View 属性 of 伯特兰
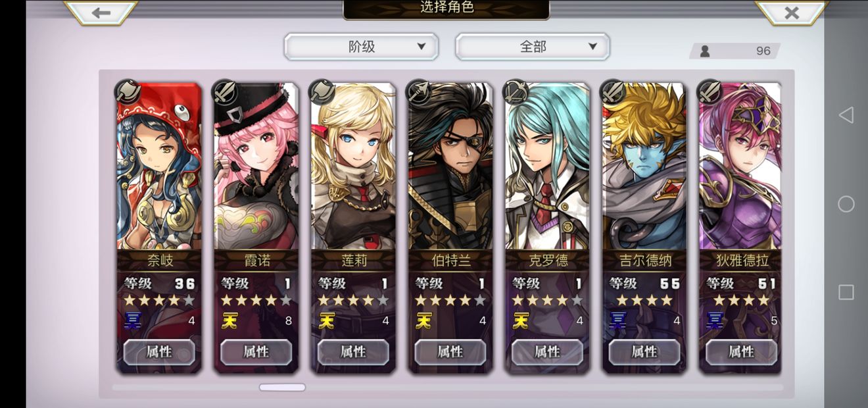Image resolution: width=868 pixels, height=408 pixels. tap(450, 352)
